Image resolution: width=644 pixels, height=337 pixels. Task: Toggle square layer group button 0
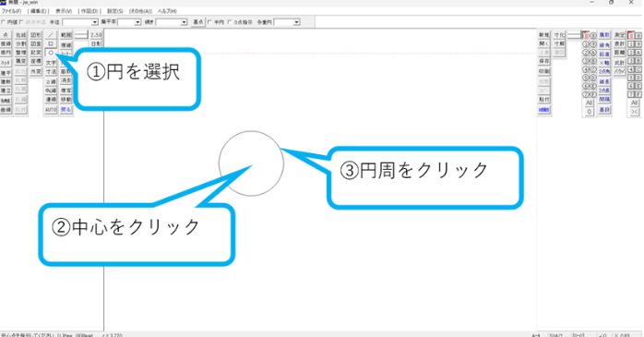[631, 36]
